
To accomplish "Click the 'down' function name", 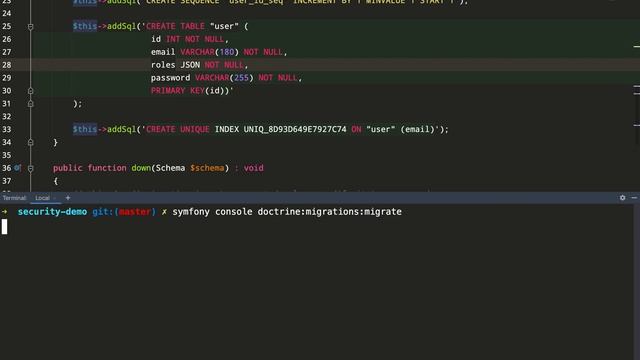I will pyautogui.click(x=141, y=168).
